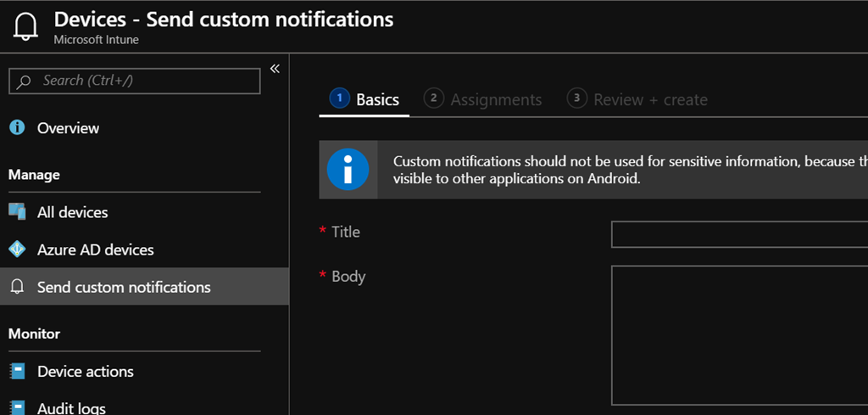Click the large info icon in the warning banner
The image size is (868, 415).
pyautogui.click(x=348, y=170)
